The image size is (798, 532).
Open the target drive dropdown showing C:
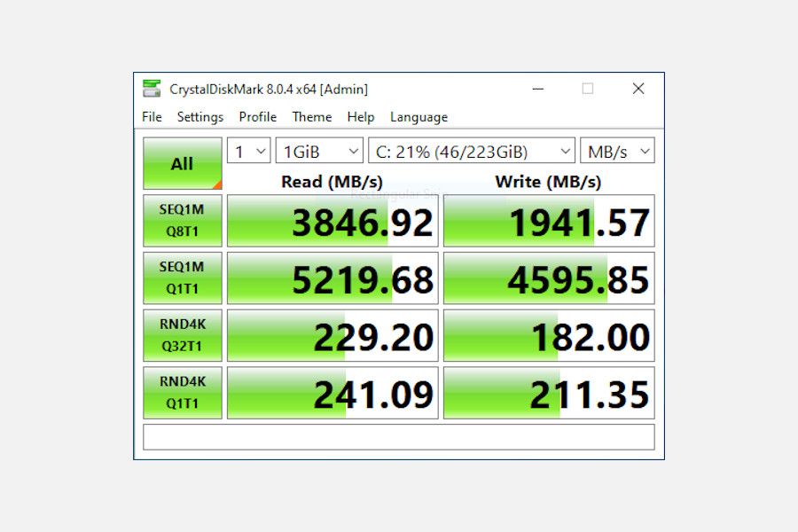pyautogui.click(x=471, y=151)
